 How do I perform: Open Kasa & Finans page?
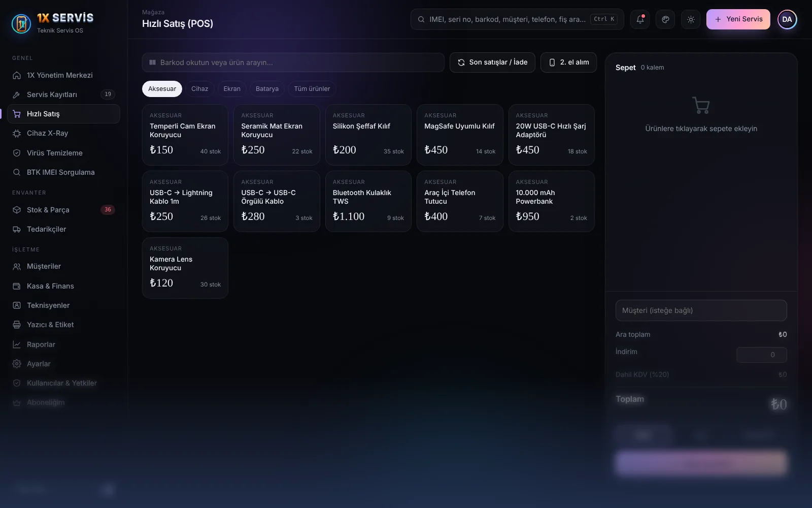63,286
